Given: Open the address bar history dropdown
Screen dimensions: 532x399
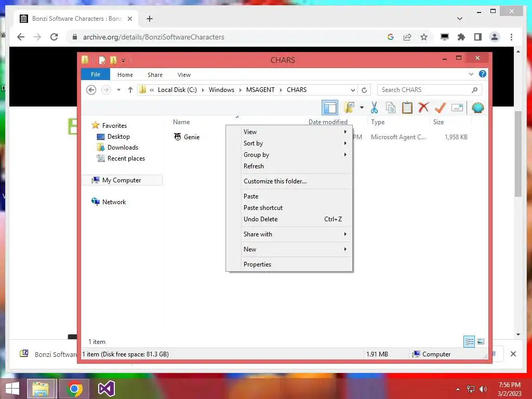Looking at the screenshot, I should [353, 90].
